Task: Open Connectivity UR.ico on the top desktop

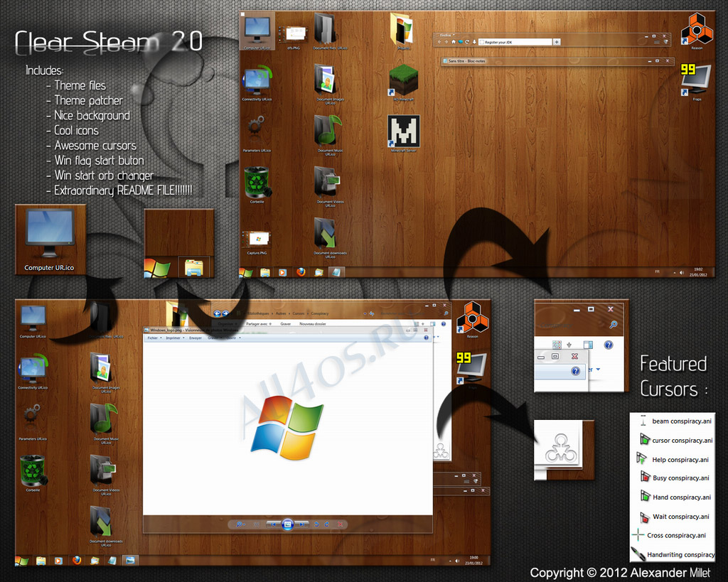Action: click(x=257, y=82)
